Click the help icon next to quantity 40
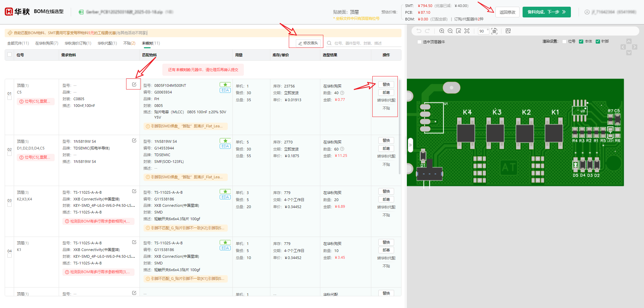This screenshot has width=644, height=308. (x=342, y=93)
